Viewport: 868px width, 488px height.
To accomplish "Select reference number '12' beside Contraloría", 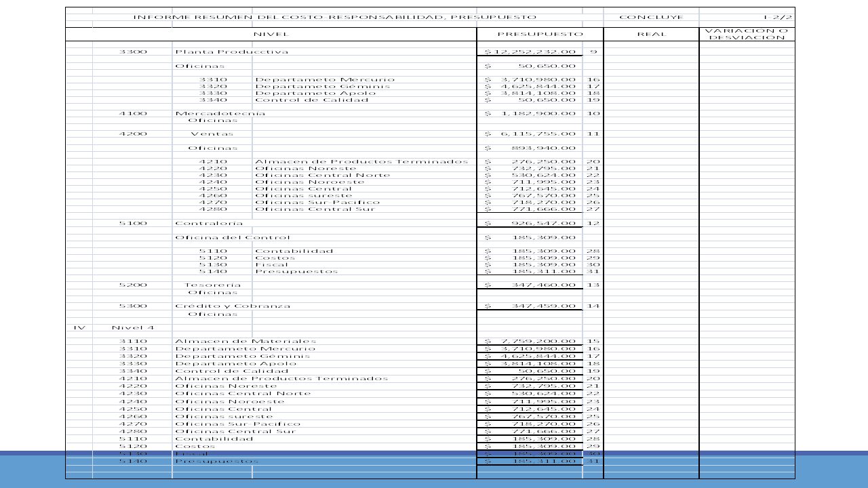I will (x=593, y=223).
